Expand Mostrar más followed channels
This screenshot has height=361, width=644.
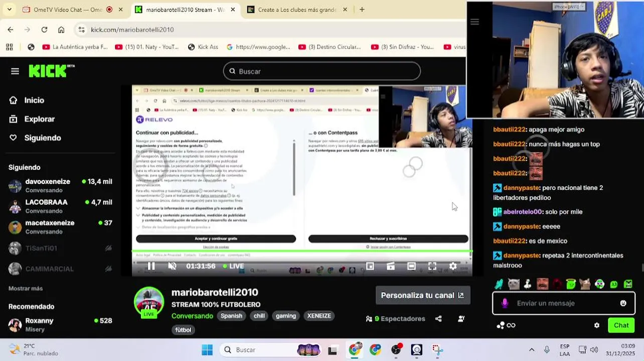(26, 288)
